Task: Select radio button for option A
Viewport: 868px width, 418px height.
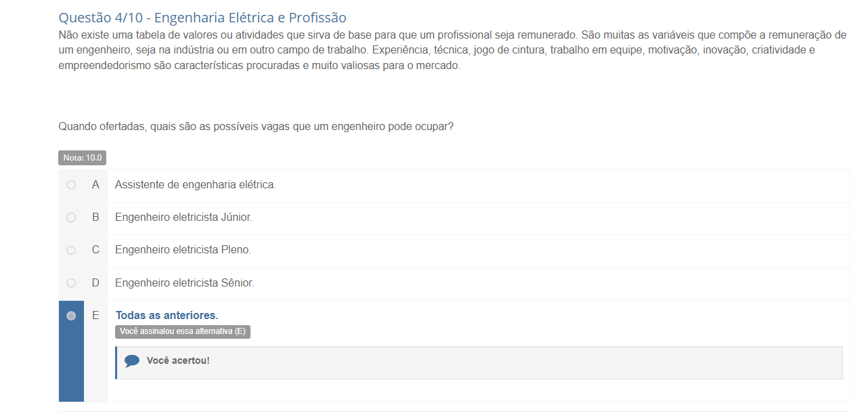Action: coord(71,185)
